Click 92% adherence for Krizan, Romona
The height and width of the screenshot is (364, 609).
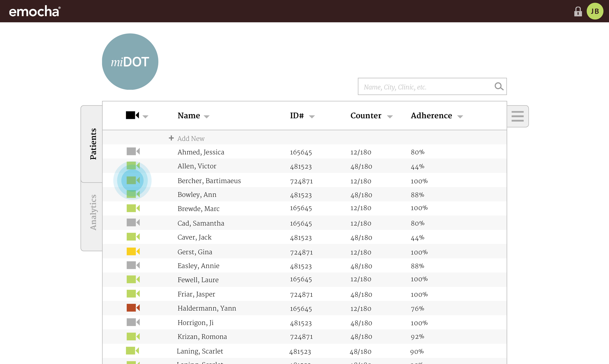[x=418, y=336]
